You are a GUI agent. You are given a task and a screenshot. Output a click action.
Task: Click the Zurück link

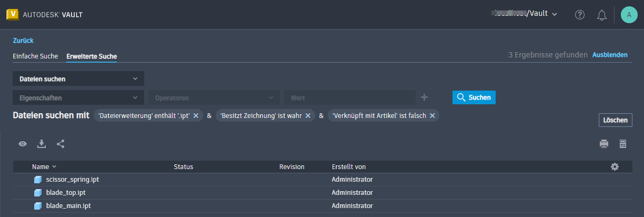(x=23, y=40)
